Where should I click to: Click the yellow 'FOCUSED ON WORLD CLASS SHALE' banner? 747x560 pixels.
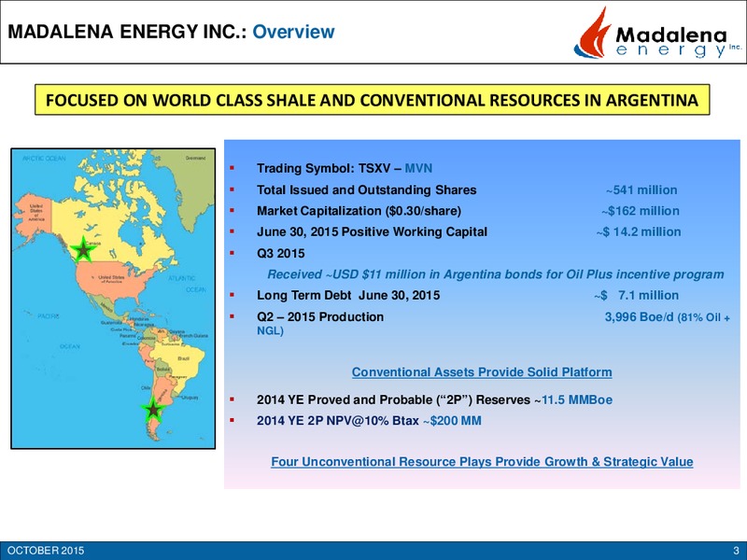(x=372, y=100)
